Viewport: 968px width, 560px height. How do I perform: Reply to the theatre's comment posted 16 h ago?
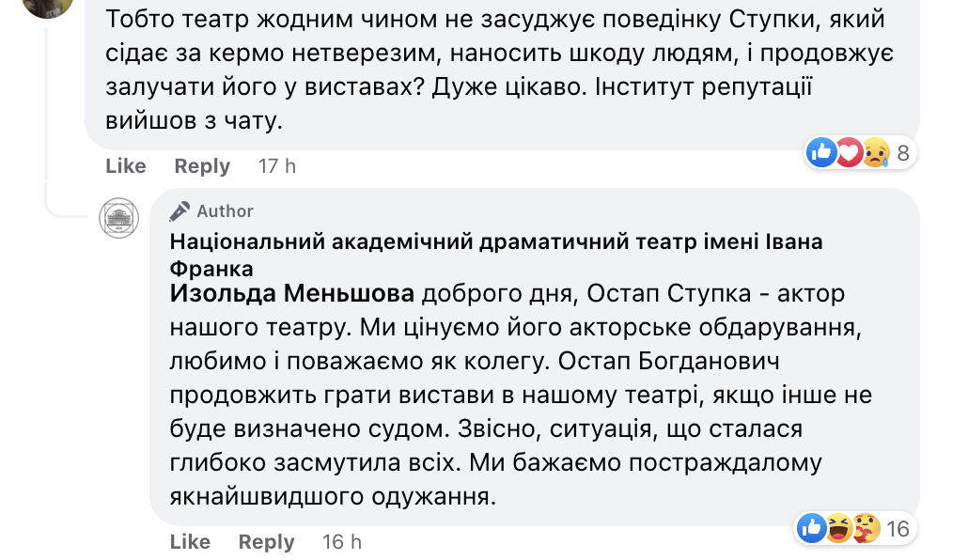[266, 542]
